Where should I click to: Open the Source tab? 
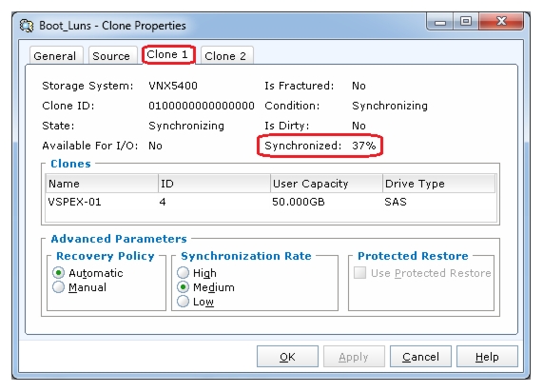tap(112, 56)
